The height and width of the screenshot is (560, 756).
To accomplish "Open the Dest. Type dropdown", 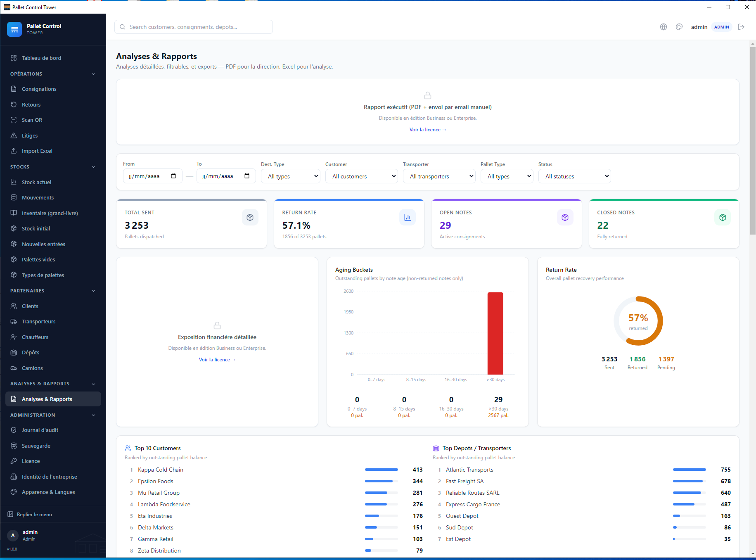I will pos(291,176).
